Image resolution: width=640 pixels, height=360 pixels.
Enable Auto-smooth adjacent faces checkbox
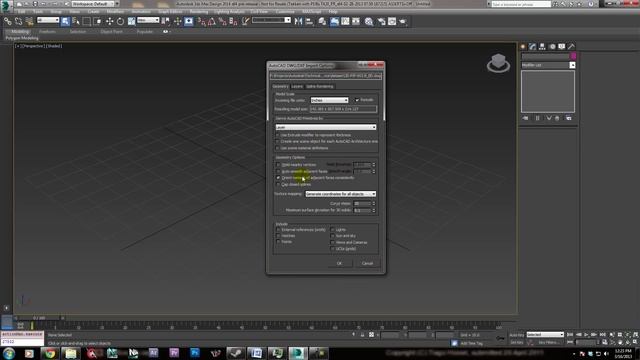click(278, 171)
